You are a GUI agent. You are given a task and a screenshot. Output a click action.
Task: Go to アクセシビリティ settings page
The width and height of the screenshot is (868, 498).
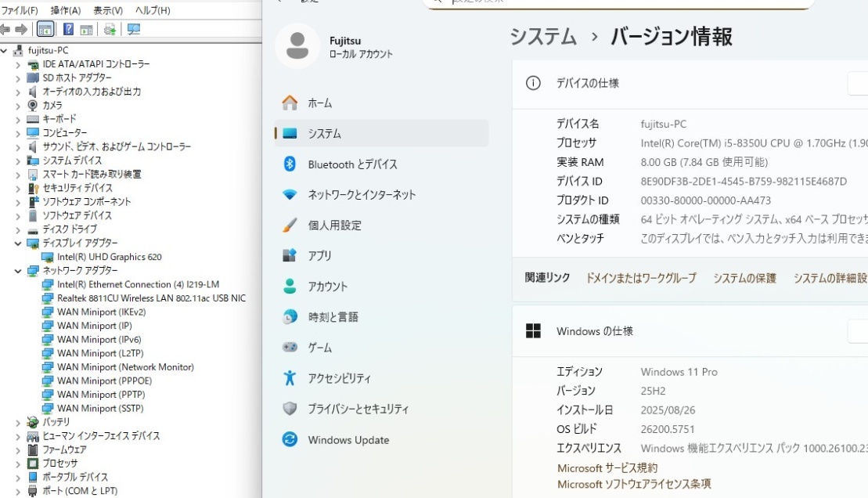click(339, 378)
